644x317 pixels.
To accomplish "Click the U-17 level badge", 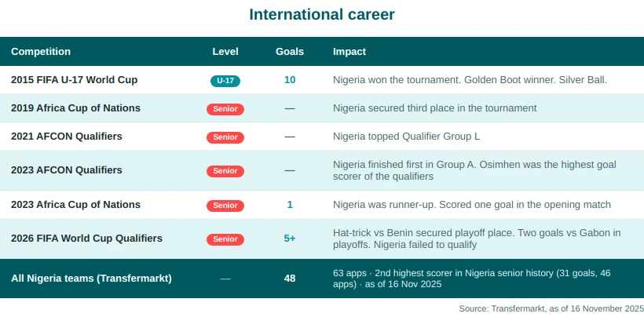I will tap(225, 81).
